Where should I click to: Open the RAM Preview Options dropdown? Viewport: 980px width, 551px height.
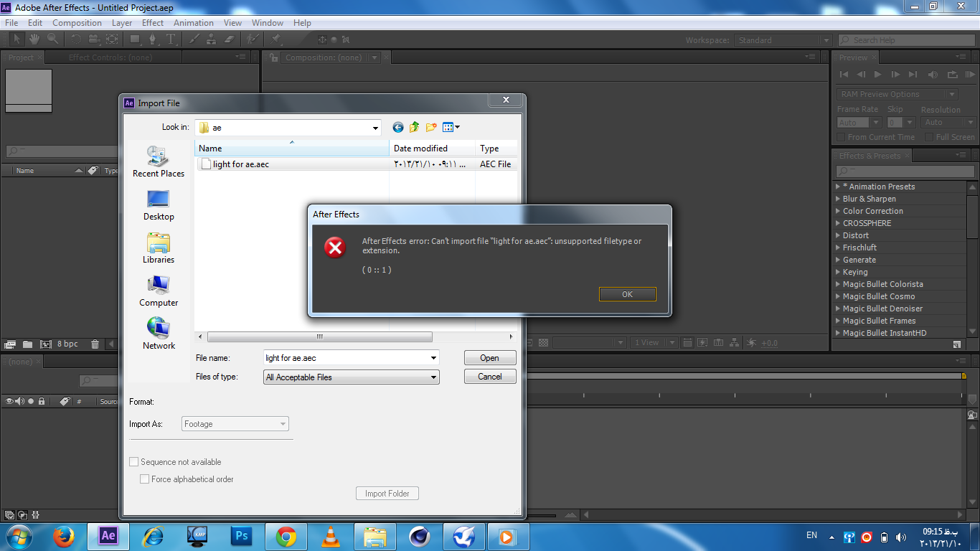tap(897, 94)
